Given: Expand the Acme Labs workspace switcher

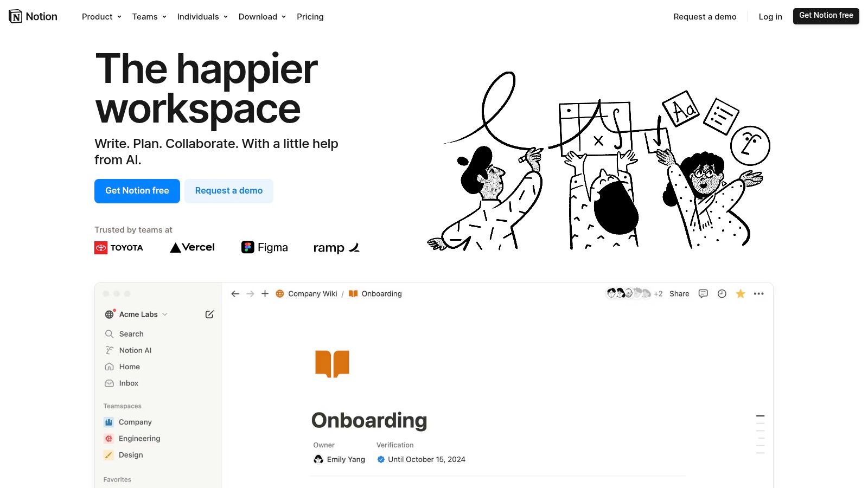Looking at the screenshot, I should [x=138, y=314].
